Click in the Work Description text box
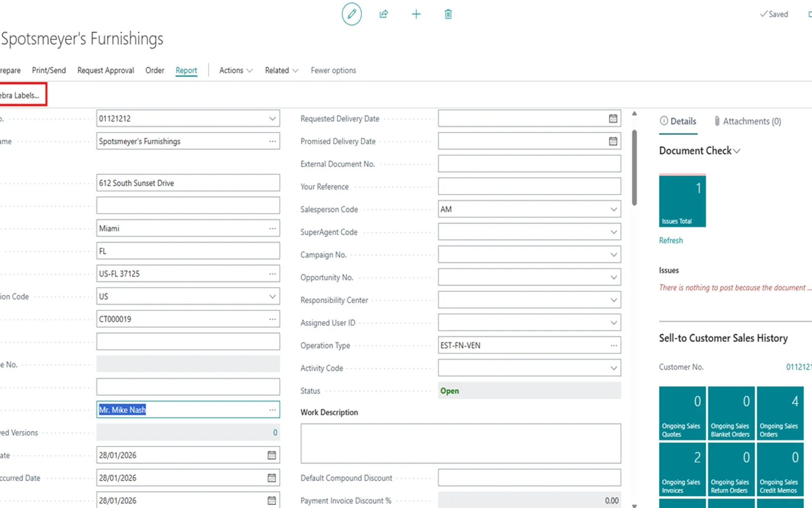The height and width of the screenshot is (508, 812). 460,443
